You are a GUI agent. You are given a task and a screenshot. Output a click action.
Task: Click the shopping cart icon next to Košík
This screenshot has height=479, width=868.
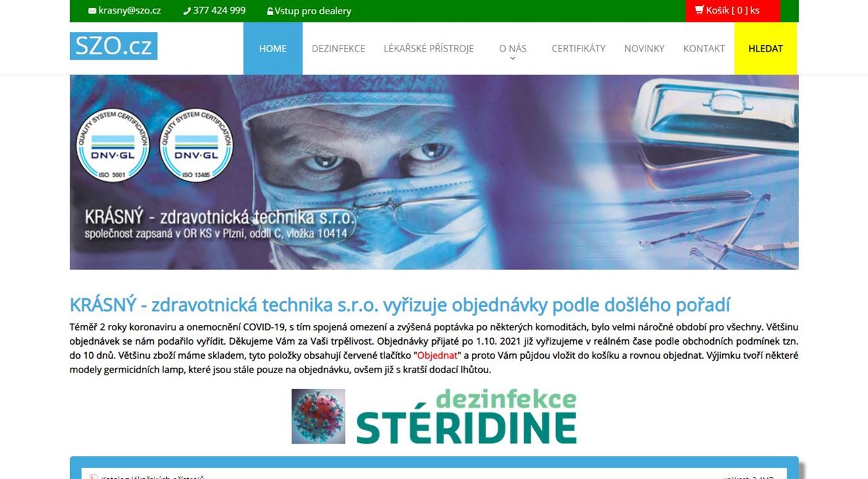pos(699,11)
